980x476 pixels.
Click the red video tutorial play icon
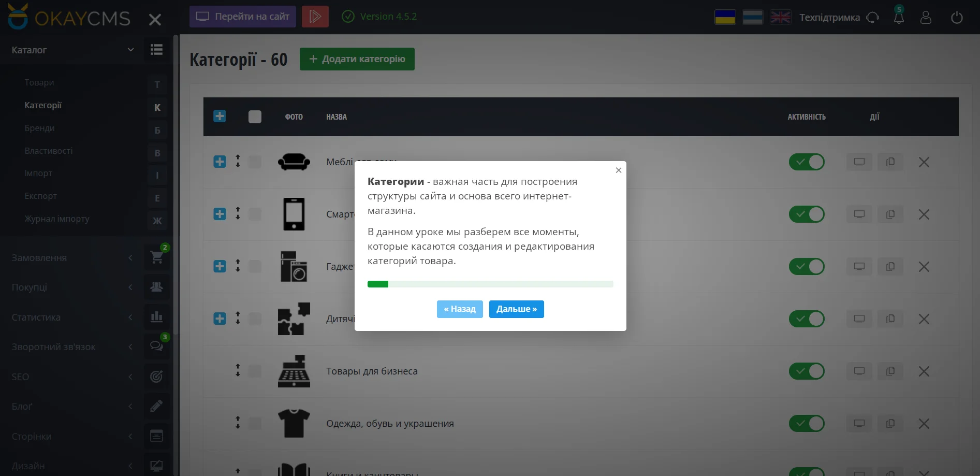pyautogui.click(x=315, y=17)
